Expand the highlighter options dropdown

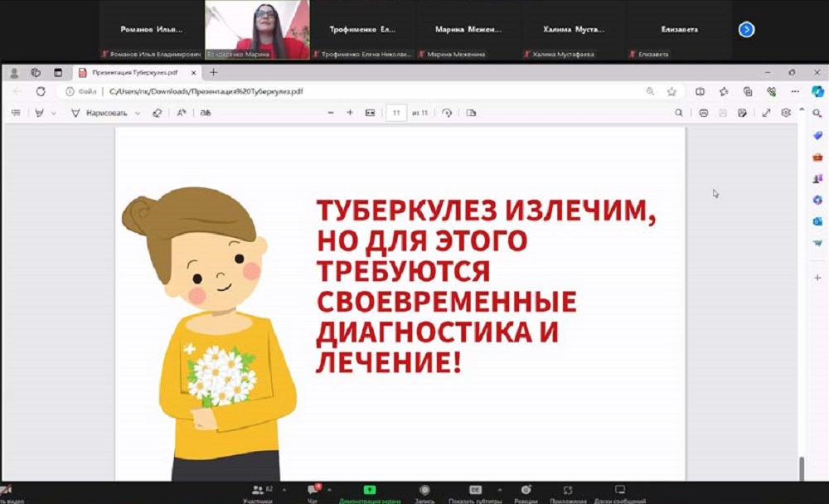pos(54,113)
